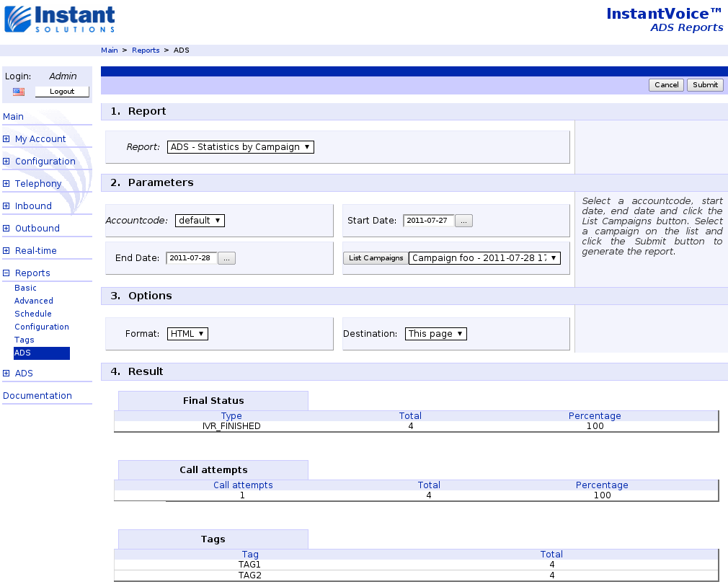
Task: Log out using the Logout button
Action: (62, 92)
